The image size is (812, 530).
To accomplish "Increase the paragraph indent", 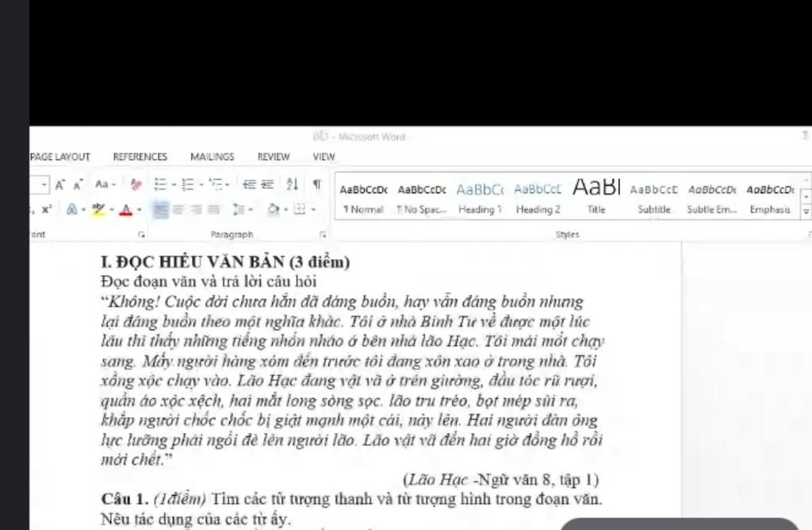I will (268, 184).
